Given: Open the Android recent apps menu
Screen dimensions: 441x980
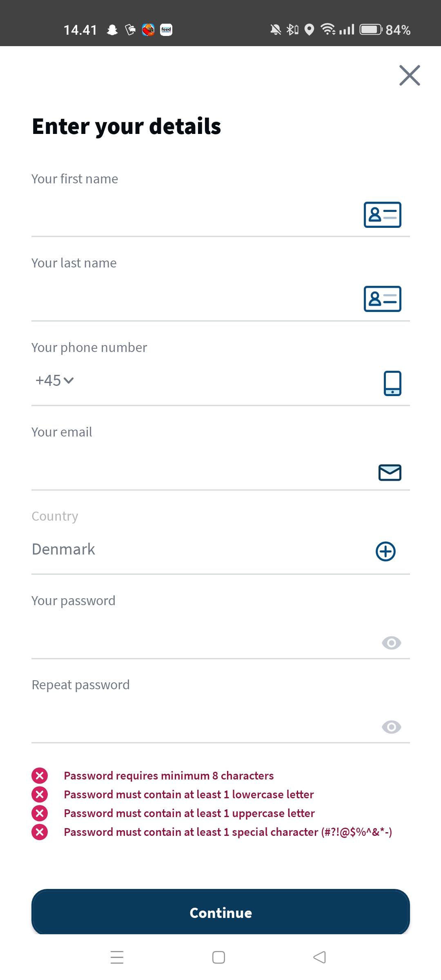Looking at the screenshot, I should click(x=117, y=957).
